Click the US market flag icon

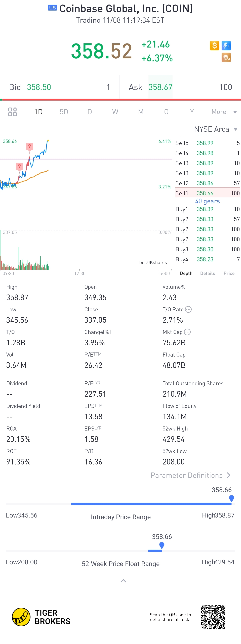click(53, 8)
